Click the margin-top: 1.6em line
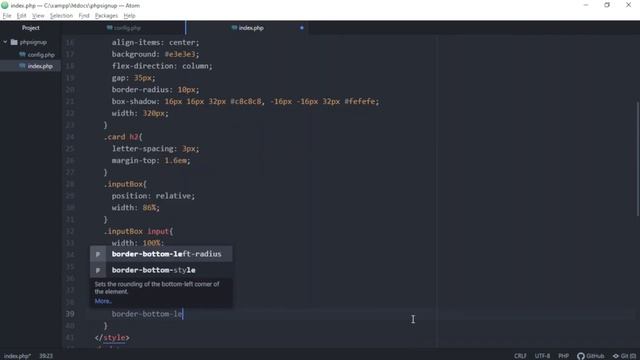Viewport: 640px width, 360px height. pos(151,160)
